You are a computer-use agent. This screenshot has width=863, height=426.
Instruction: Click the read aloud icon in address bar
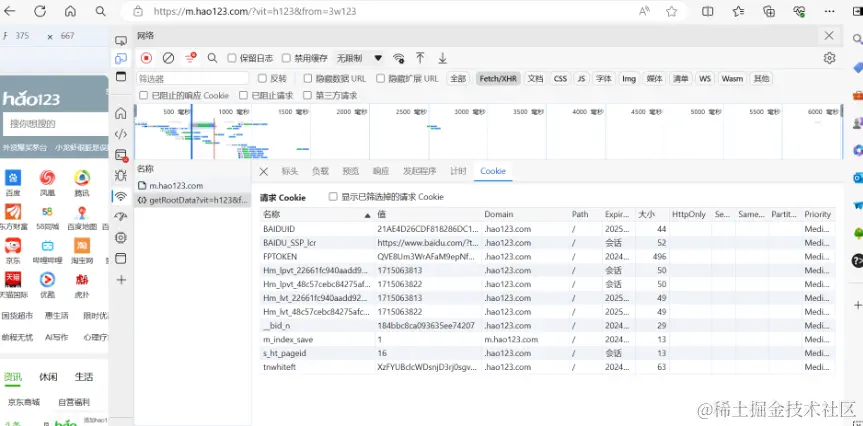click(x=643, y=11)
